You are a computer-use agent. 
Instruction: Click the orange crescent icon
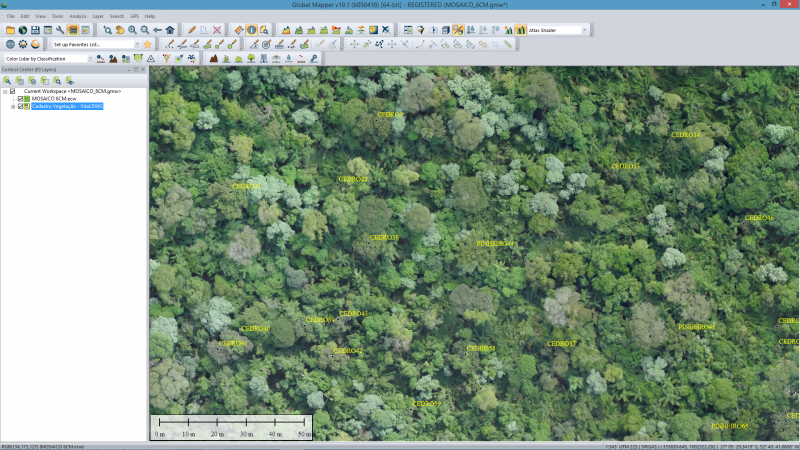point(35,44)
